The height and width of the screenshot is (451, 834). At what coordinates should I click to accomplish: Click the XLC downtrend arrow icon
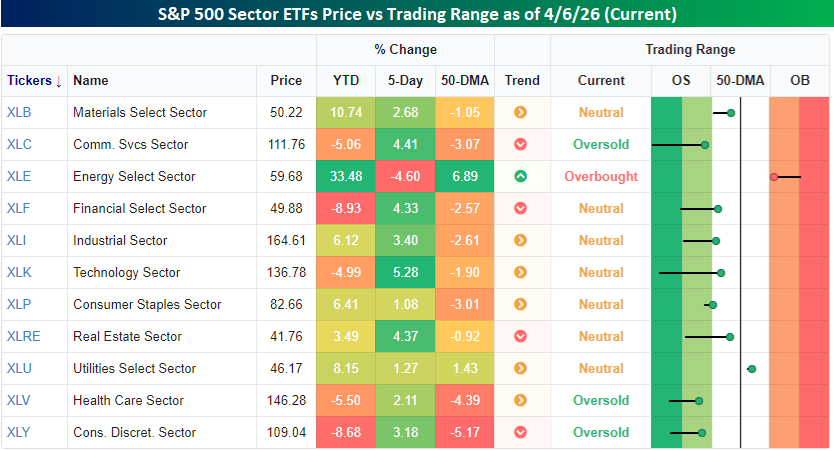520,145
